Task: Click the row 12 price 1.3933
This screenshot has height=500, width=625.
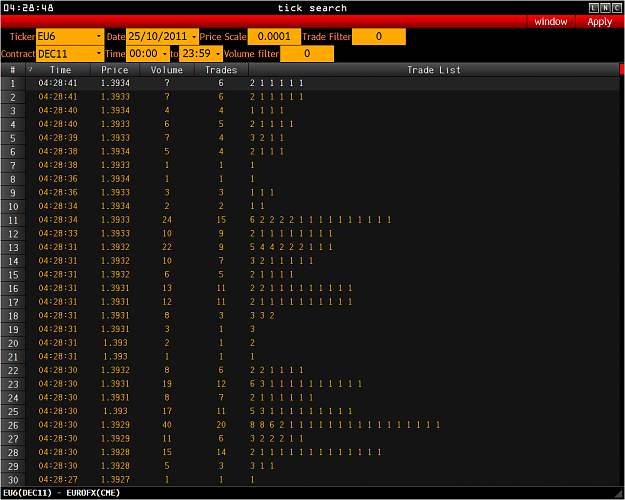Action: coord(115,233)
